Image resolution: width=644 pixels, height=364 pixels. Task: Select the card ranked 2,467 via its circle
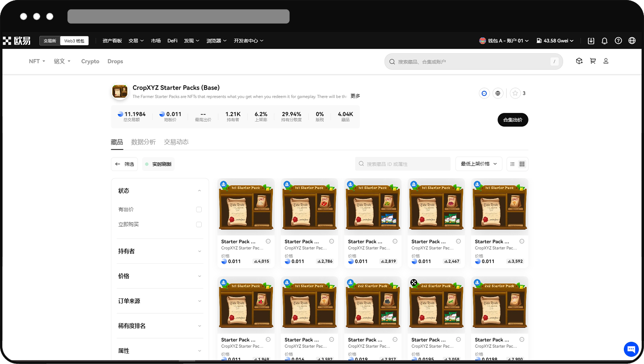(x=458, y=241)
